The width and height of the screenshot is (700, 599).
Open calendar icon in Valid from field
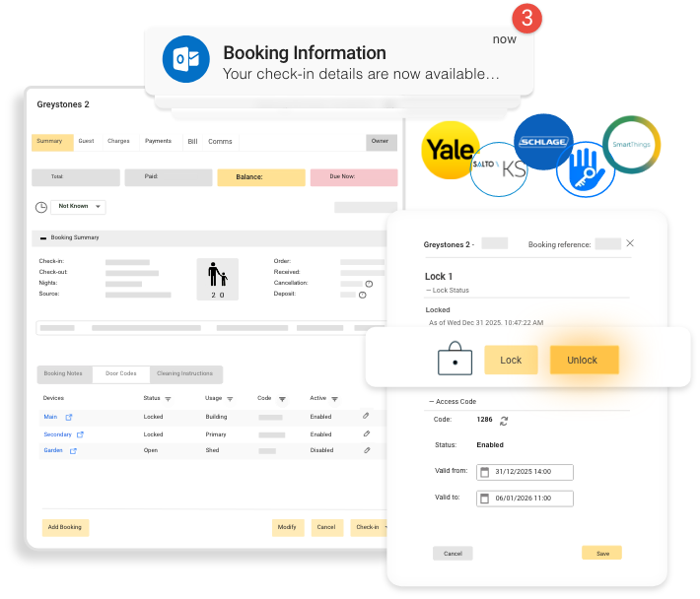pyautogui.click(x=485, y=472)
